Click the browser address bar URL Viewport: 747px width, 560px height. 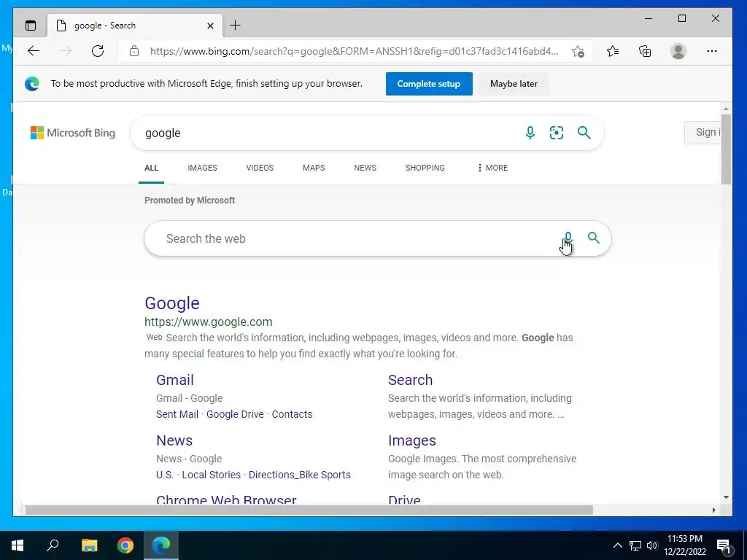coord(354,52)
